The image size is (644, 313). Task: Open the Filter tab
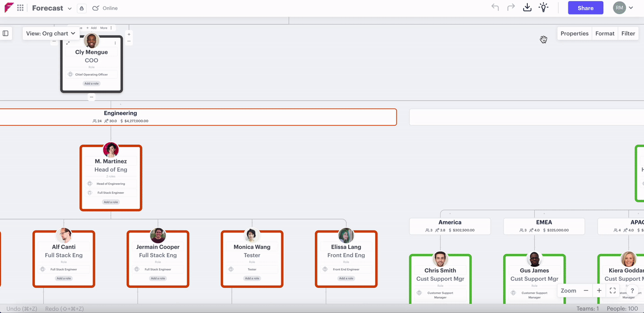point(628,34)
